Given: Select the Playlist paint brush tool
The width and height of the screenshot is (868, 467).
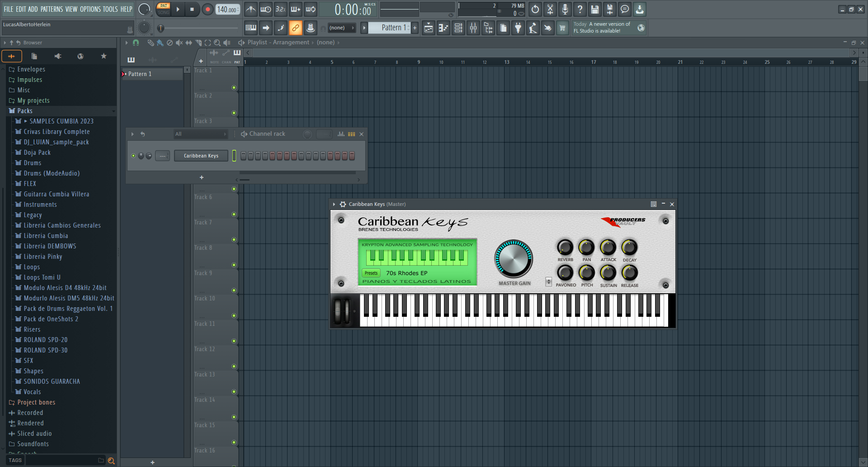Looking at the screenshot, I should click(160, 43).
